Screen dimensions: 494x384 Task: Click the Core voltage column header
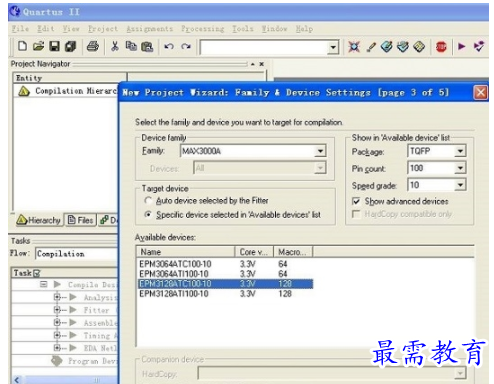click(x=254, y=252)
